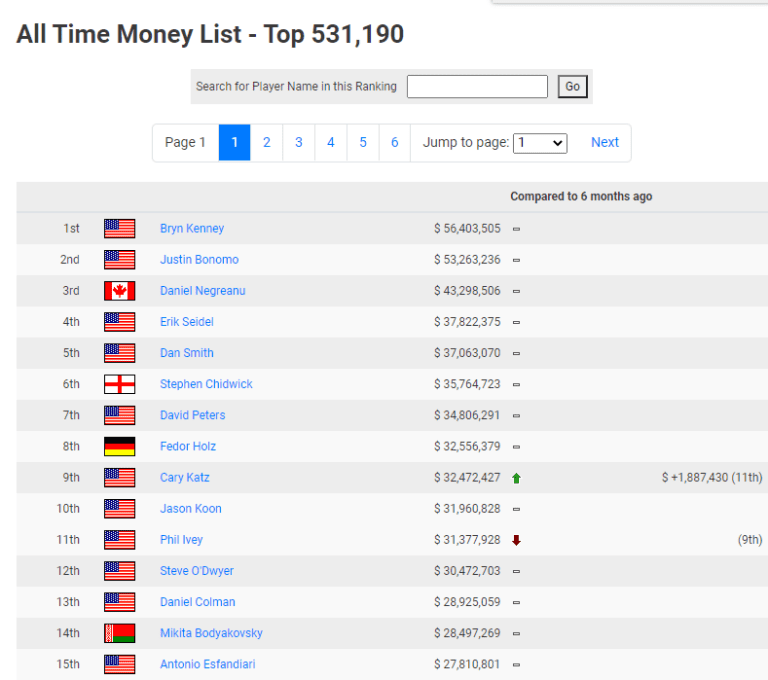Screen dimensions: 768x680
Task: Select page 4 in pagination
Action: (330, 142)
